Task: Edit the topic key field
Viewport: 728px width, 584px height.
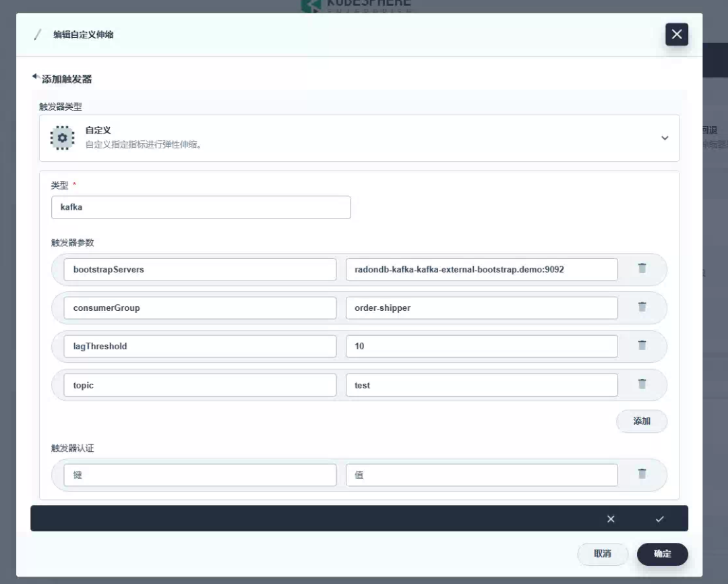Action: [200, 385]
